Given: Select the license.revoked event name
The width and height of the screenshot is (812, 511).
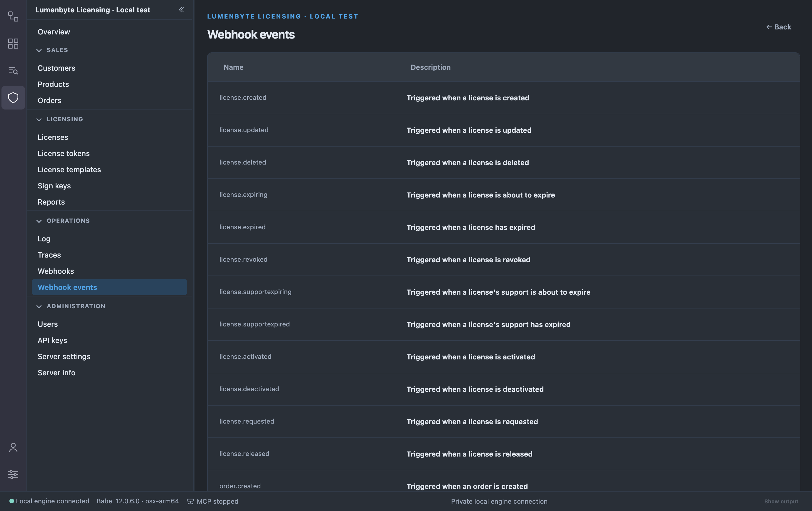Looking at the screenshot, I should click(244, 259).
